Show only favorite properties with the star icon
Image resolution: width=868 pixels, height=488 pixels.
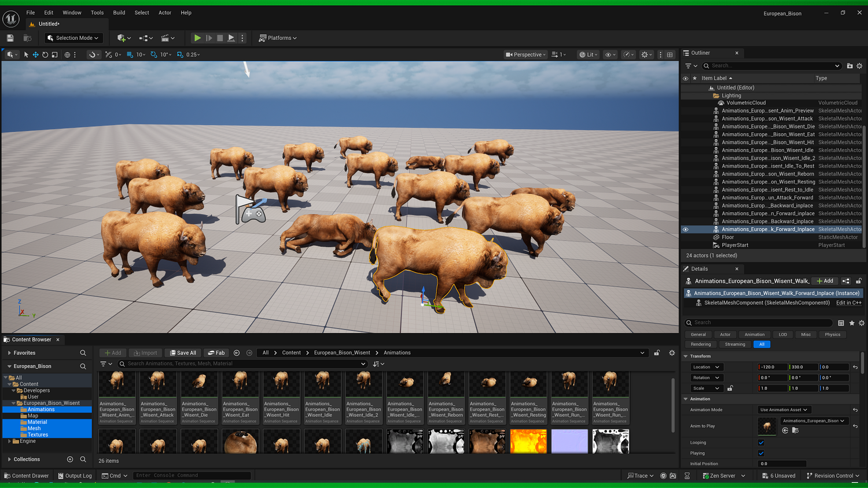click(852, 323)
